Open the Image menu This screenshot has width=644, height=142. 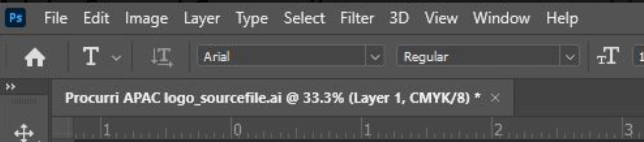point(146,19)
